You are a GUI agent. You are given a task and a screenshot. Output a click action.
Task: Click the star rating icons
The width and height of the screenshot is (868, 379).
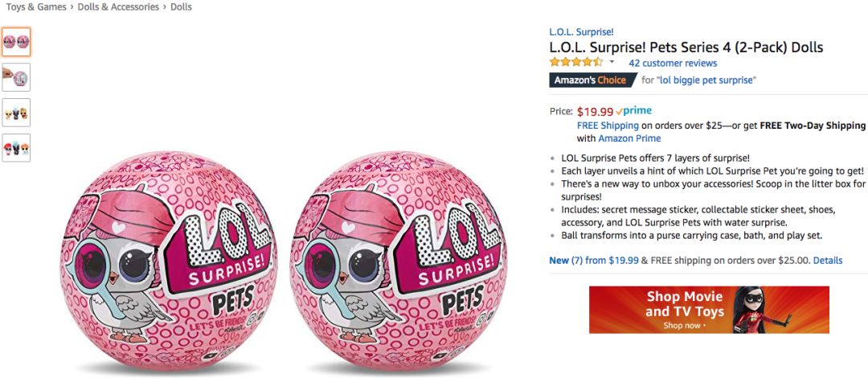[575, 63]
